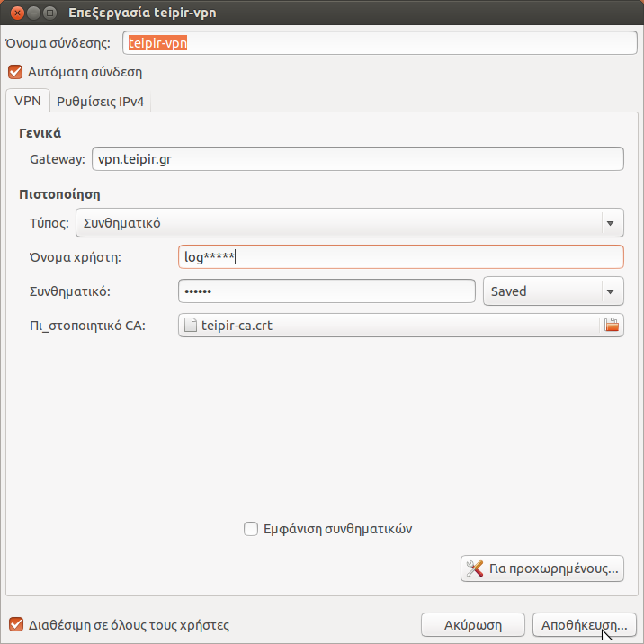Enable Εμφάνιση συνθηματικών checkbox
This screenshot has height=644, width=644.
coord(251,529)
